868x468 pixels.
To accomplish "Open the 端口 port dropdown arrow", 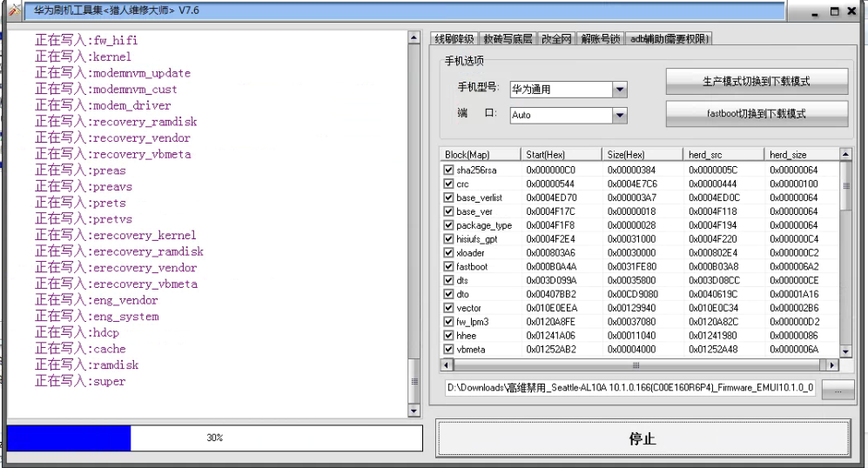I will 620,115.
